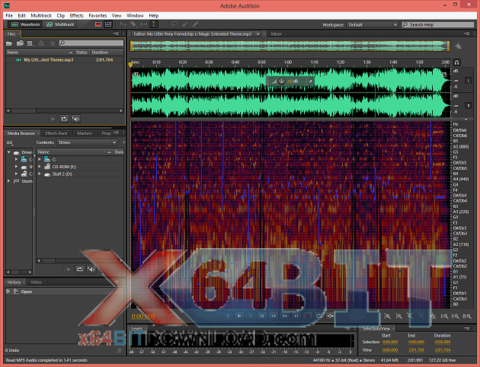The width and height of the screenshot is (480, 367).
Task: Click the Selection Start time value
Action: click(x=390, y=342)
